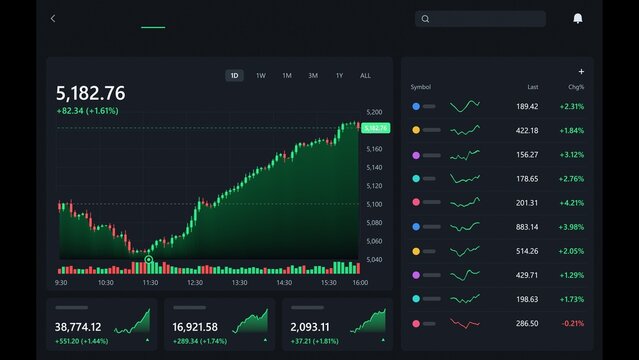Viewport: 639px width, 360px height.
Task: Show ALL time range
Action: [x=365, y=75]
